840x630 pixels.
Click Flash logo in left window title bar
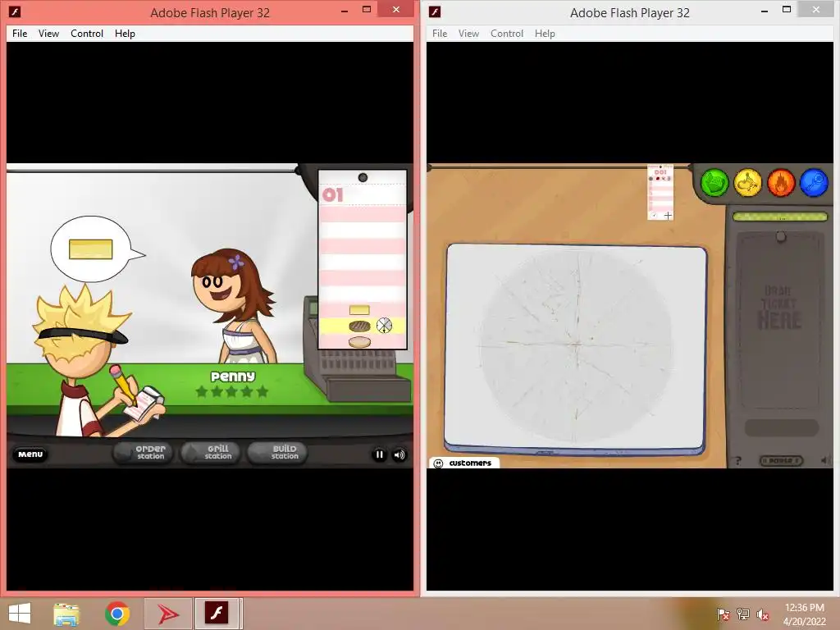pyautogui.click(x=15, y=11)
